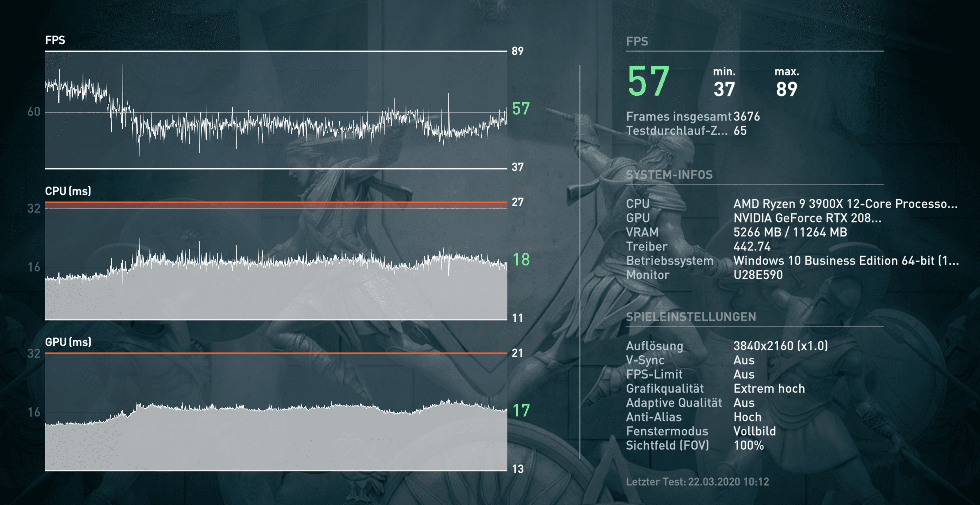Click the SYSTEM-INFOS section heading
980x505 pixels.
(669, 175)
